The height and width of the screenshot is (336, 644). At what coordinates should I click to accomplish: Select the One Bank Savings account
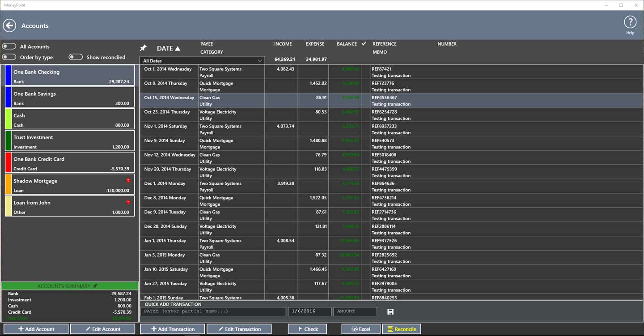[70, 97]
